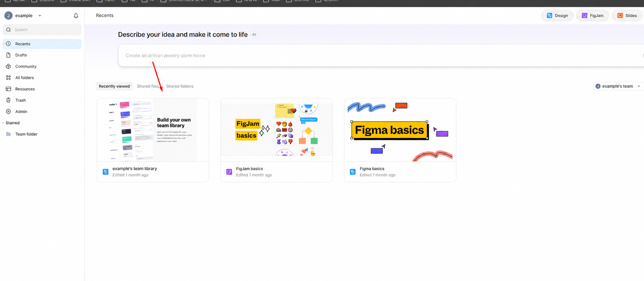Create a new Design file
The width and height of the screenshot is (644, 281).
tap(557, 16)
